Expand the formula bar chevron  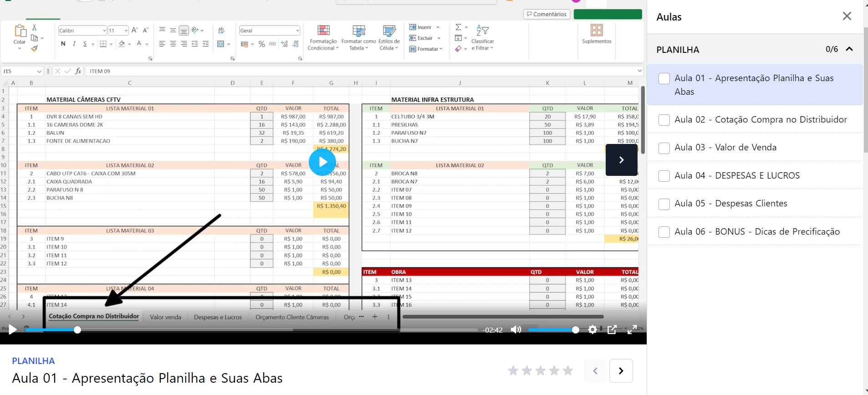tap(639, 71)
